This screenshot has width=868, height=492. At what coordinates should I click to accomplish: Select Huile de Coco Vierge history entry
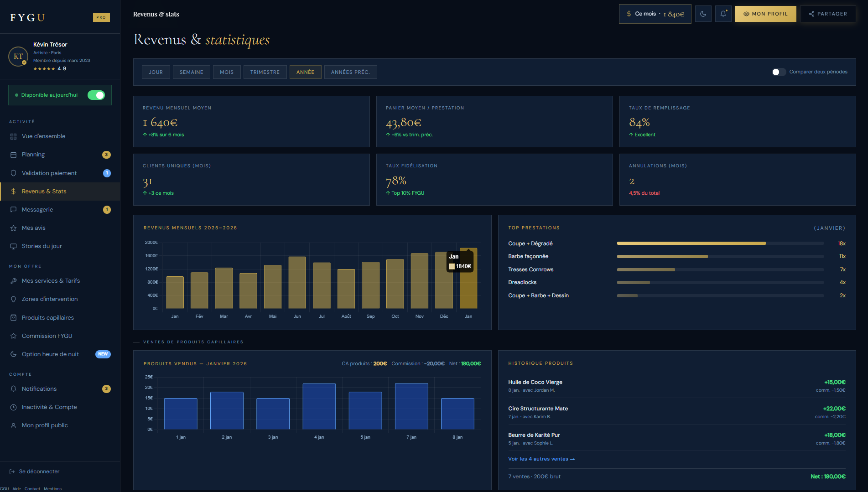pyautogui.click(x=677, y=386)
